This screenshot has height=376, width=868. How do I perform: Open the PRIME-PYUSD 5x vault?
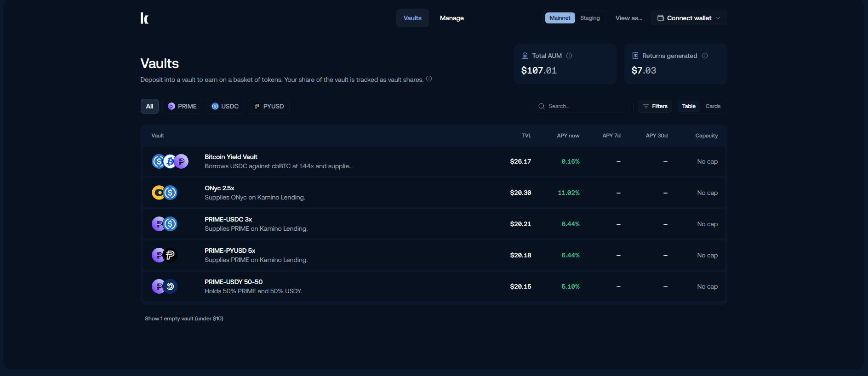click(x=434, y=255)
